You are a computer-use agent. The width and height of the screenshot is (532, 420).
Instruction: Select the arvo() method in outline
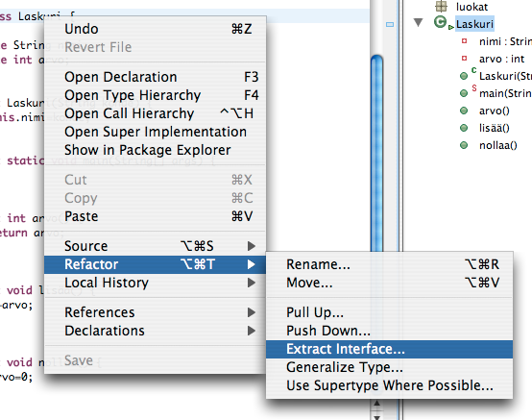[494, 111]
